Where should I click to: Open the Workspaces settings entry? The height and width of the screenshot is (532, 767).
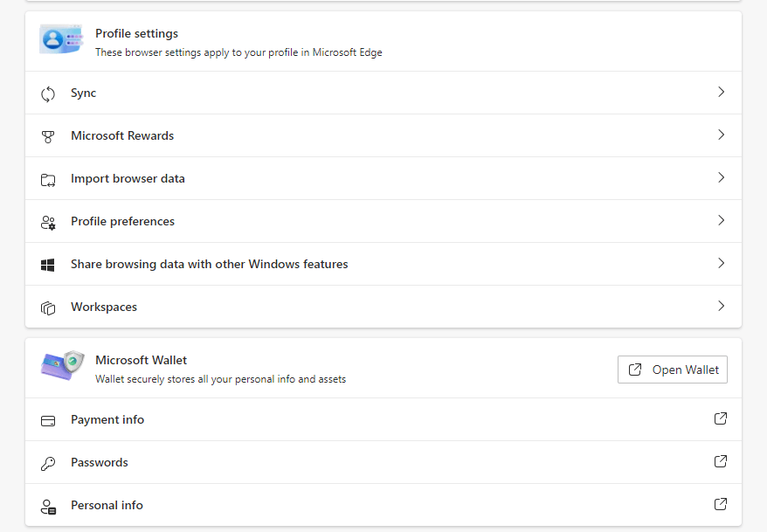383,307
